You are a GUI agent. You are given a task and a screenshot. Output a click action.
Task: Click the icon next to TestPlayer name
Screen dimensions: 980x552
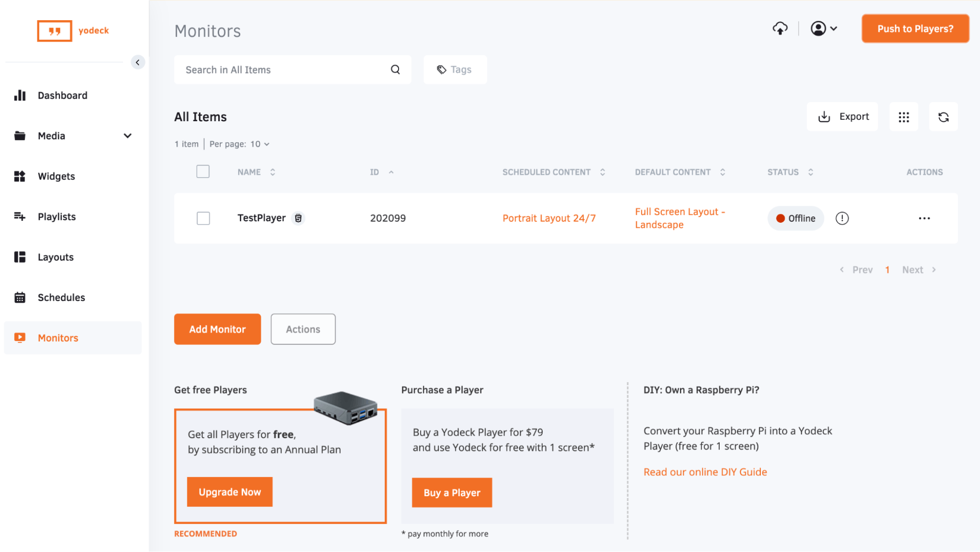tap(298, 218)
